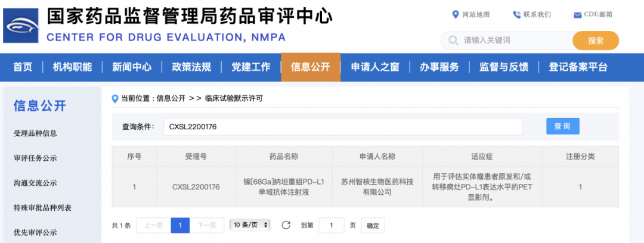Open the 办事服务 menu
The width and height of the screenshot is (644, 243).
coord(439,67)
